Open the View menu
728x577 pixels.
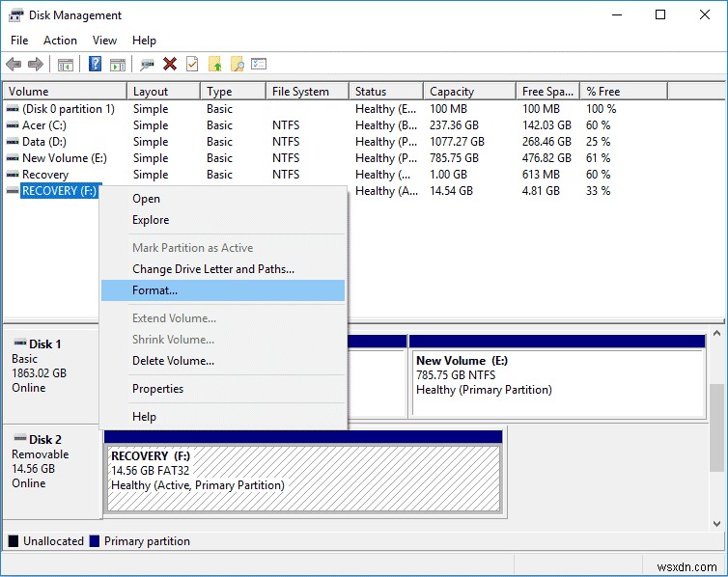coord(104,41)
